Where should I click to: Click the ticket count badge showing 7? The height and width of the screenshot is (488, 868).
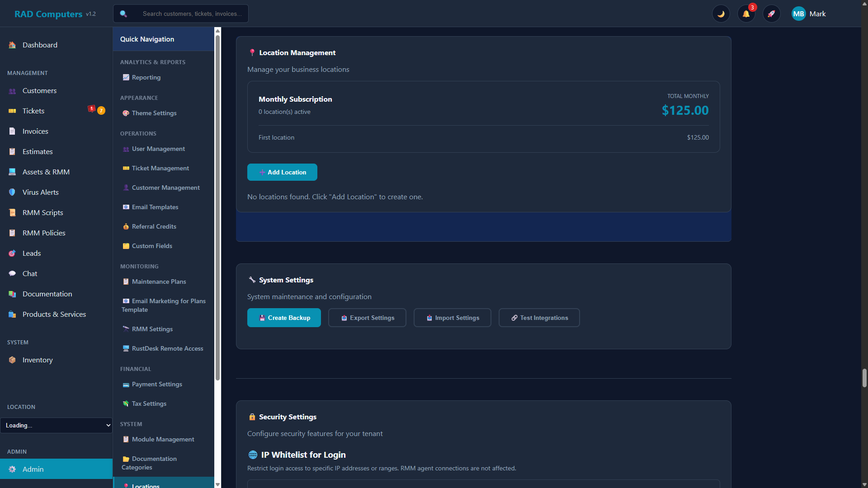click(x=101, y=110)
